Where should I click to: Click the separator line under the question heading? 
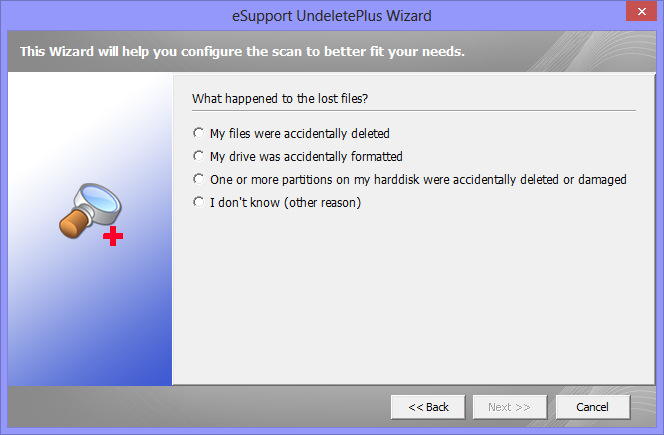pos(412,110)
